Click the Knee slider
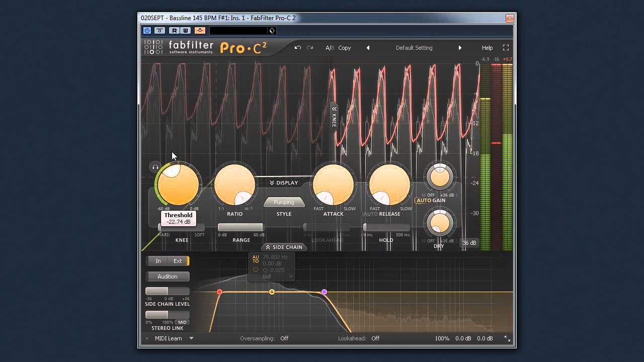Image resolution: width=644 pixels, height=362 pixels. point(182,227)
